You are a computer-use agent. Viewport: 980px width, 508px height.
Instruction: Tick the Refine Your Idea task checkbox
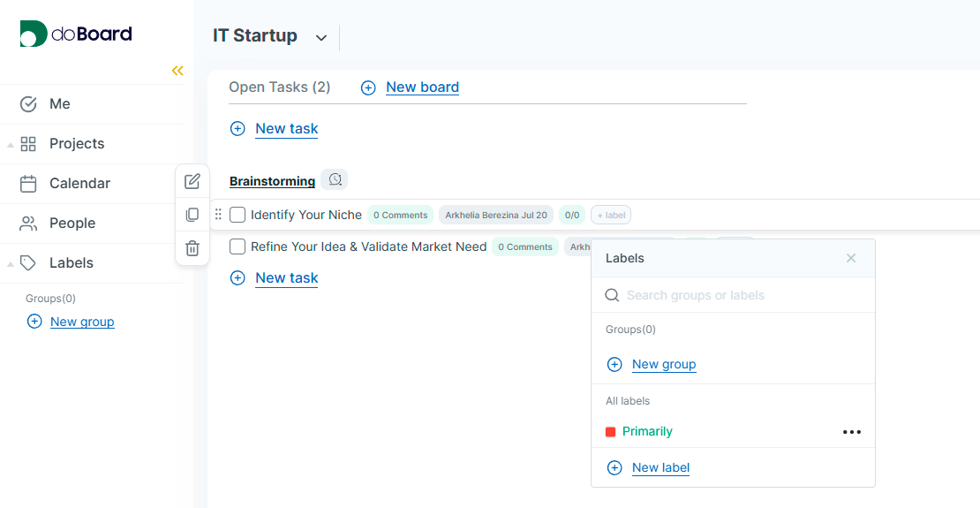(237, 246)
